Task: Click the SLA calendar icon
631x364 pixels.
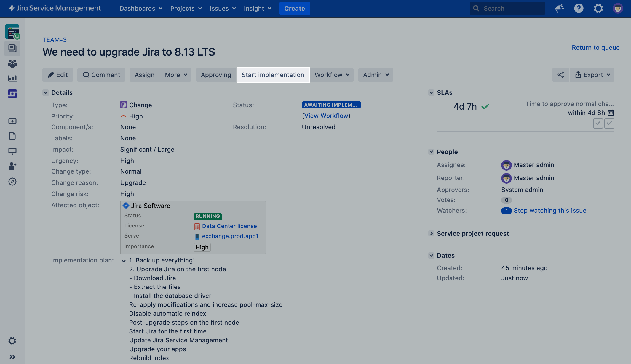Action: [x=611, y=113]
